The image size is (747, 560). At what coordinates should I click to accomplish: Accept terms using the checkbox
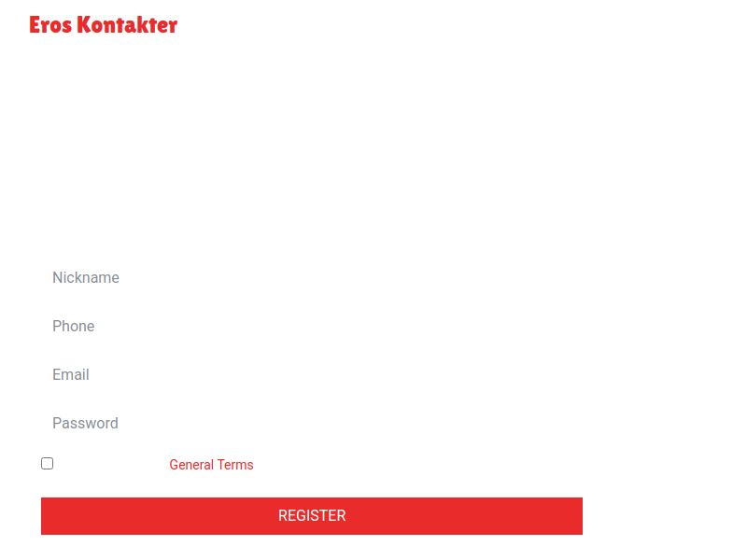(48, 464)
